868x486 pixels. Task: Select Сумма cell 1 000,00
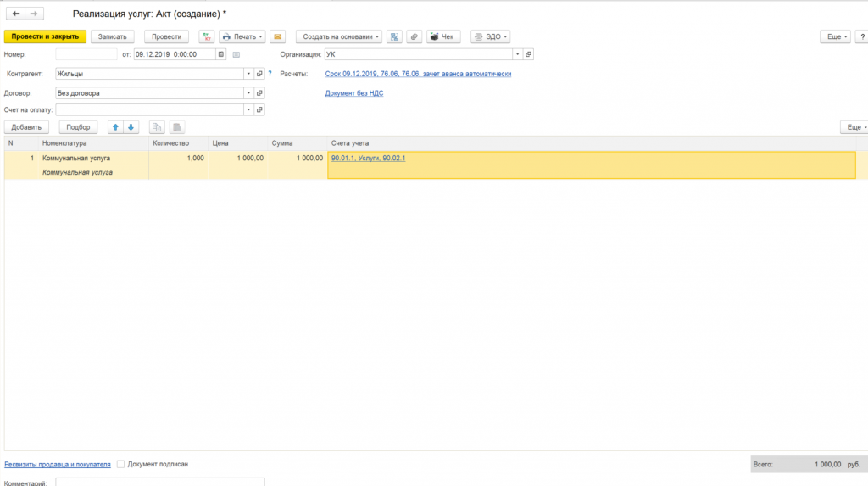click(x=298, y=158)
